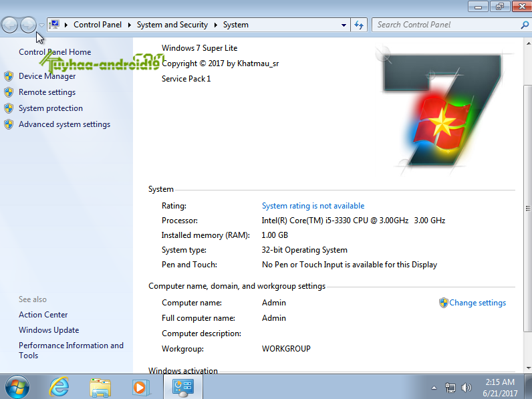Click the volume speaker tray icon

click(x=467, y=388)
